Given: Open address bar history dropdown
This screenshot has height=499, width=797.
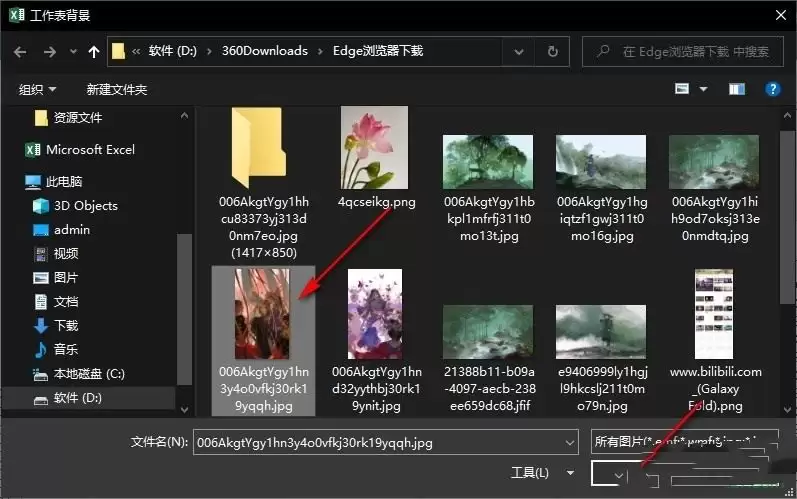Looking at the screenshot, I should [518, 51].
